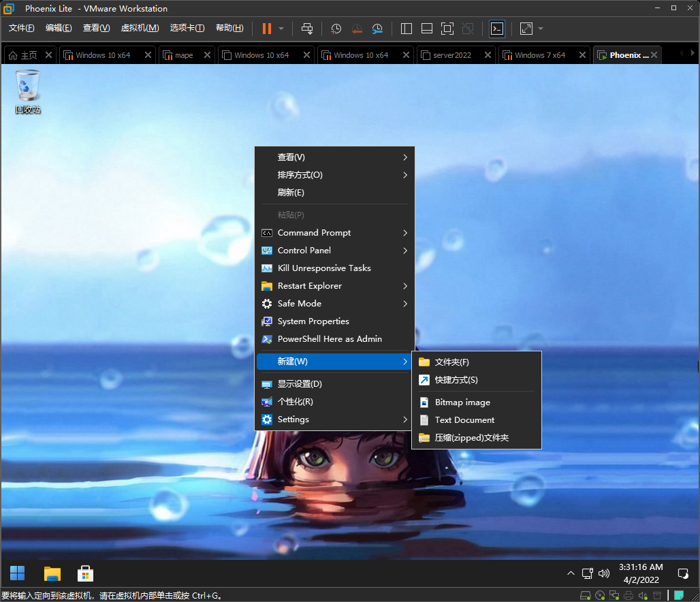Choose Text Document from the New submenu
The width and height of the screenshot is (700, 602).
(x=464, y=420)
